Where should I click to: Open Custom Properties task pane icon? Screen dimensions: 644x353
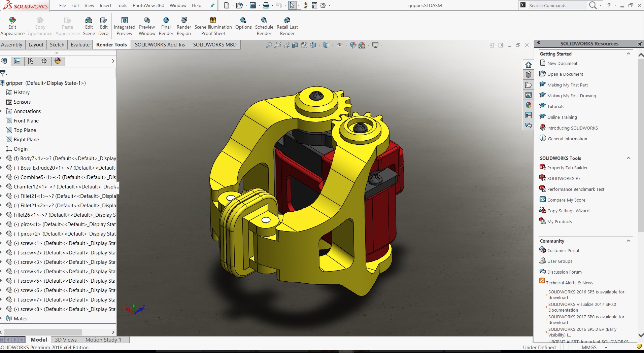point(529,115)
